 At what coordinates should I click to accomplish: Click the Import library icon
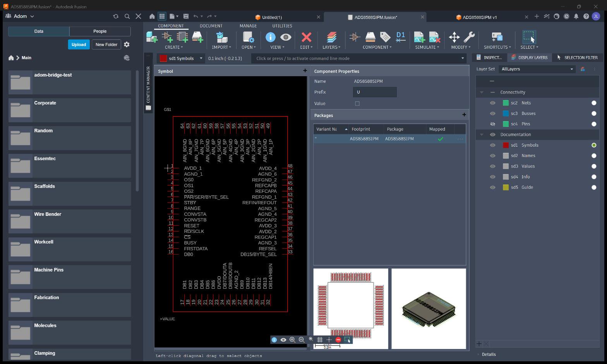click(x=221, y=37)
